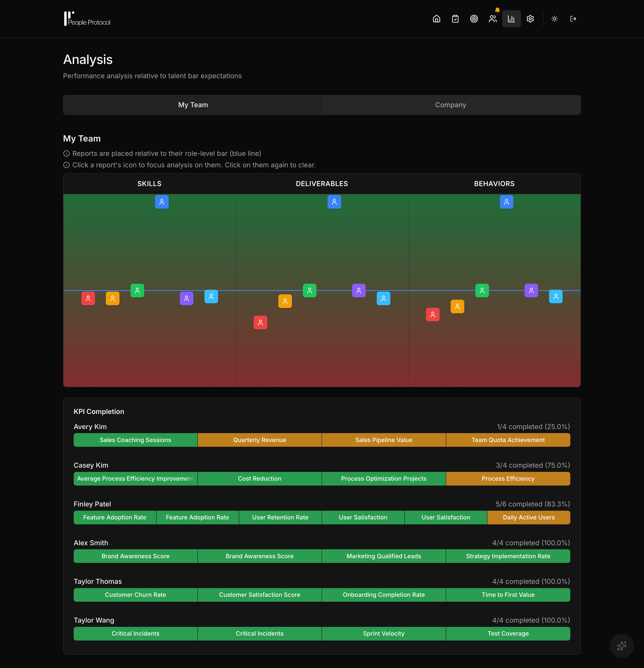Click the red report icon in Deliverables
The image size is (644, 668).
tap(260, 322)
